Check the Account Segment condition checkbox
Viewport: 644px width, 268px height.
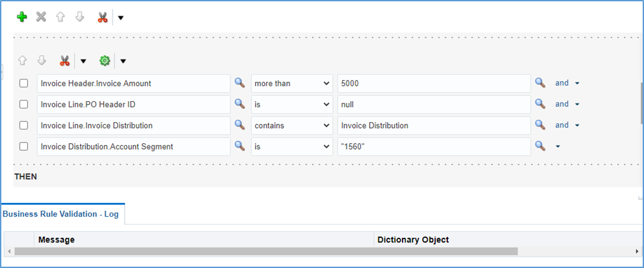24,146
